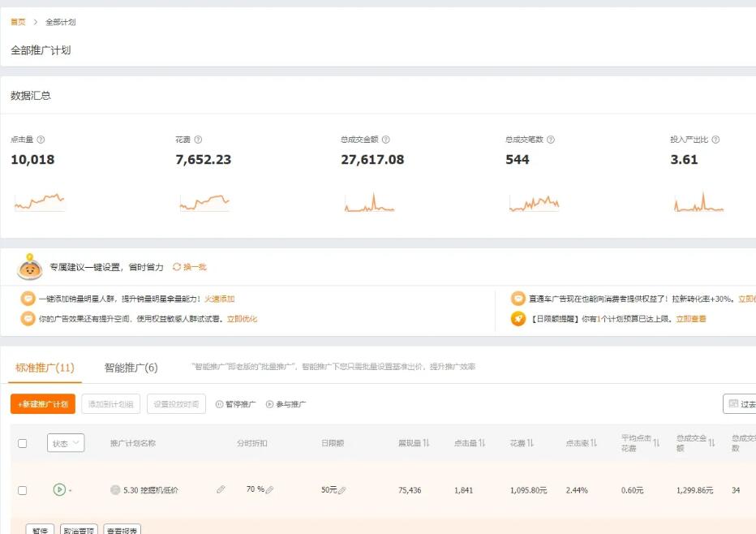The width and height of the screenshot is (756, 534).
Task: Expand the small arrow beside the row status icon
Action: (71, 491)
